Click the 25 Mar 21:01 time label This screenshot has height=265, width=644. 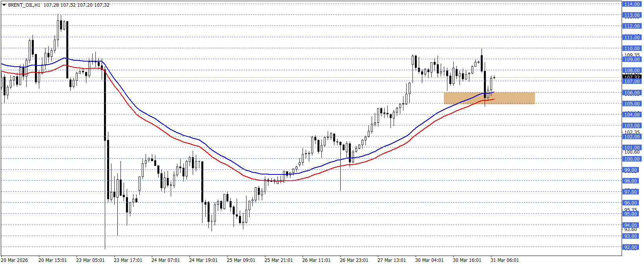[279, 260]
